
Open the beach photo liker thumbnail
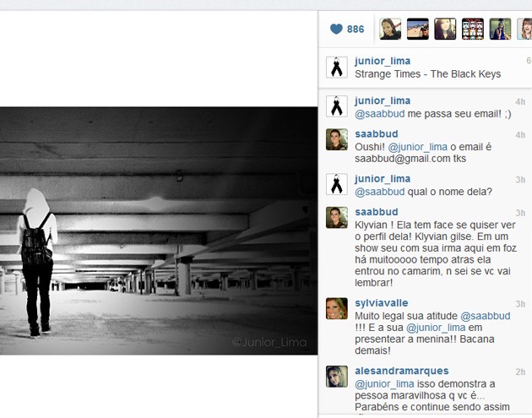(x=418, y=29)
